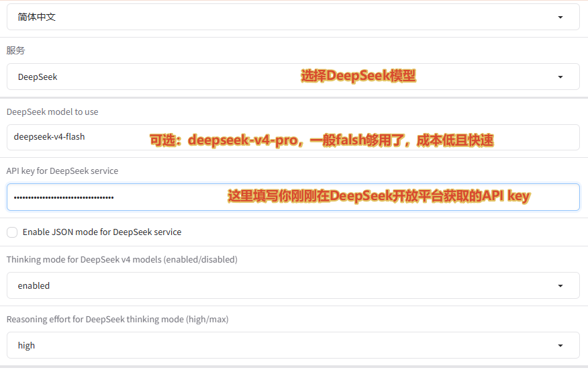Focus the API key for DeepSeek service field
This screenshot has width=588, height=372.
coord(293,197)
